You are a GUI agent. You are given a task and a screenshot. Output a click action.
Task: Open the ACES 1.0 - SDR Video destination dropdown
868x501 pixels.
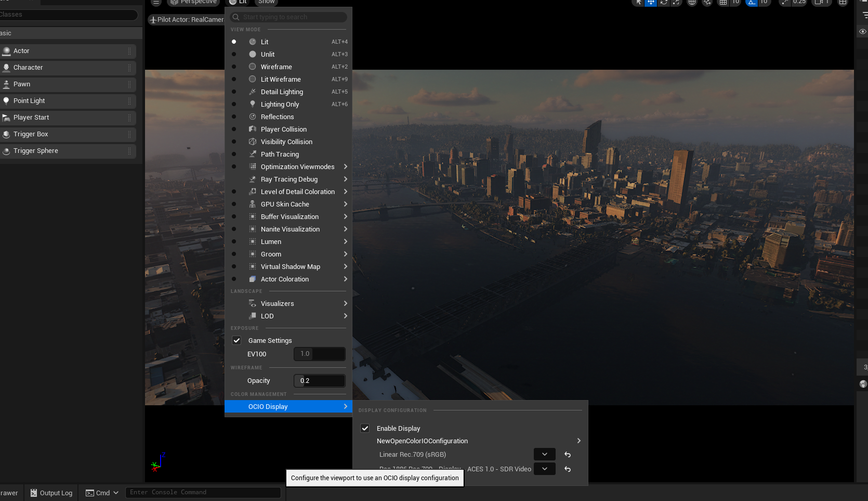coord(545,469)
